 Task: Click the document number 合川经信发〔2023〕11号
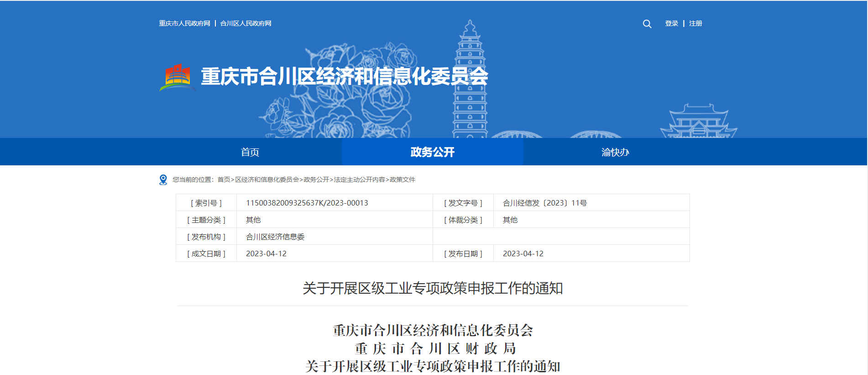pyautogui.click(x=544, y=203)
